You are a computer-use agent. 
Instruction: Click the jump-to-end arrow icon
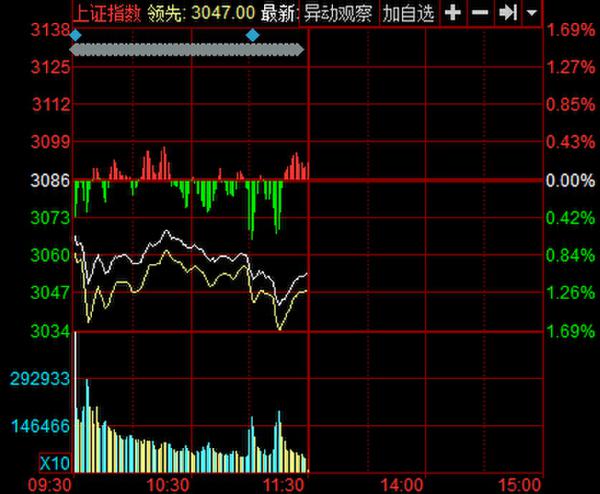(507, 13)
